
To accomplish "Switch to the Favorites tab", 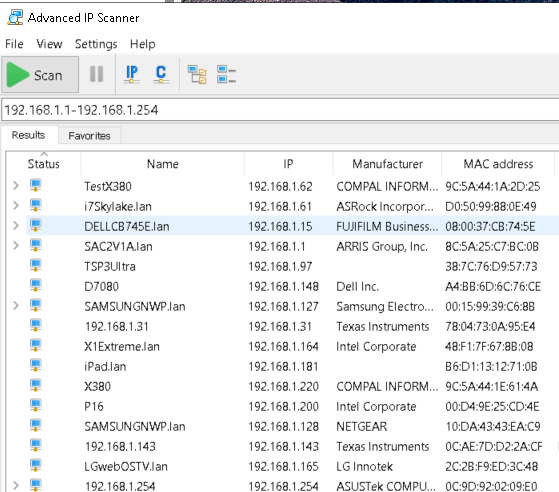I will tap(89, 136).
